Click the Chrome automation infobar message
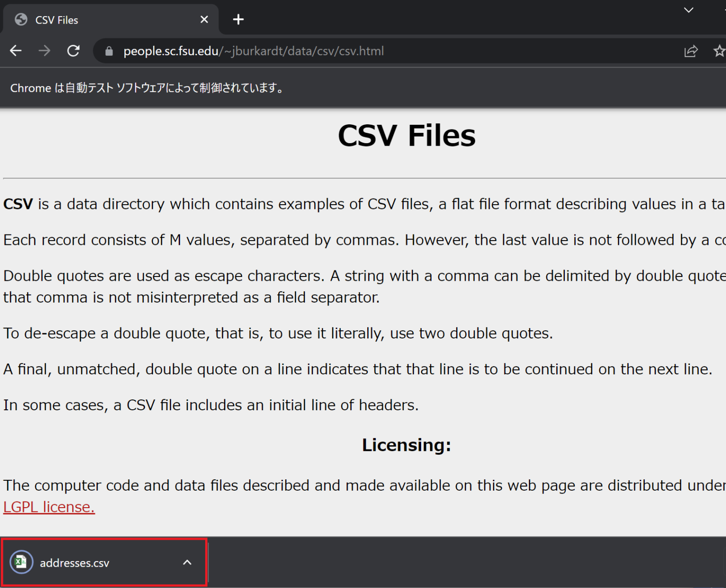 [x=147, y=88]
